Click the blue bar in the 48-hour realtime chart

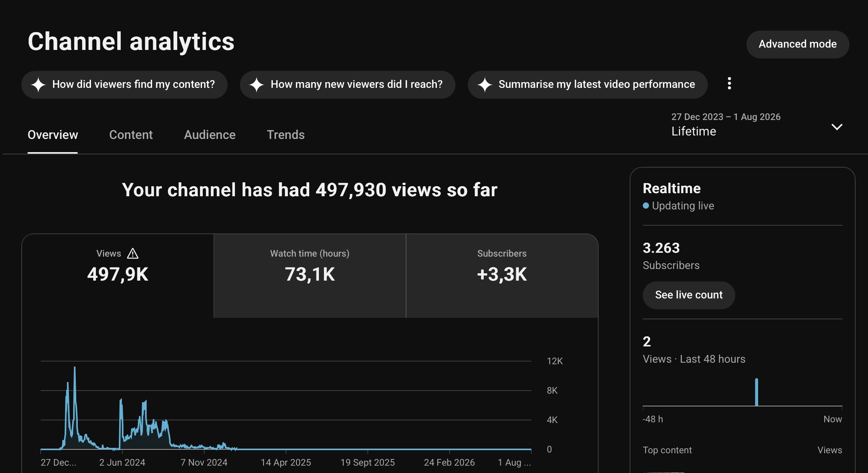[757, 392]
